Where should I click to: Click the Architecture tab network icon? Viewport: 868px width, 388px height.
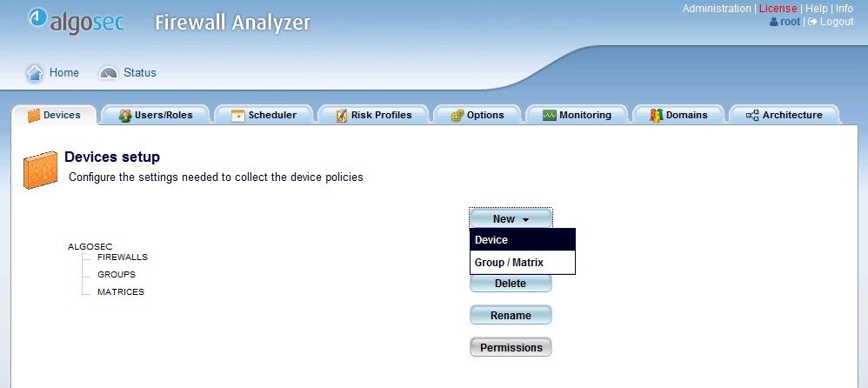point(752,115)
